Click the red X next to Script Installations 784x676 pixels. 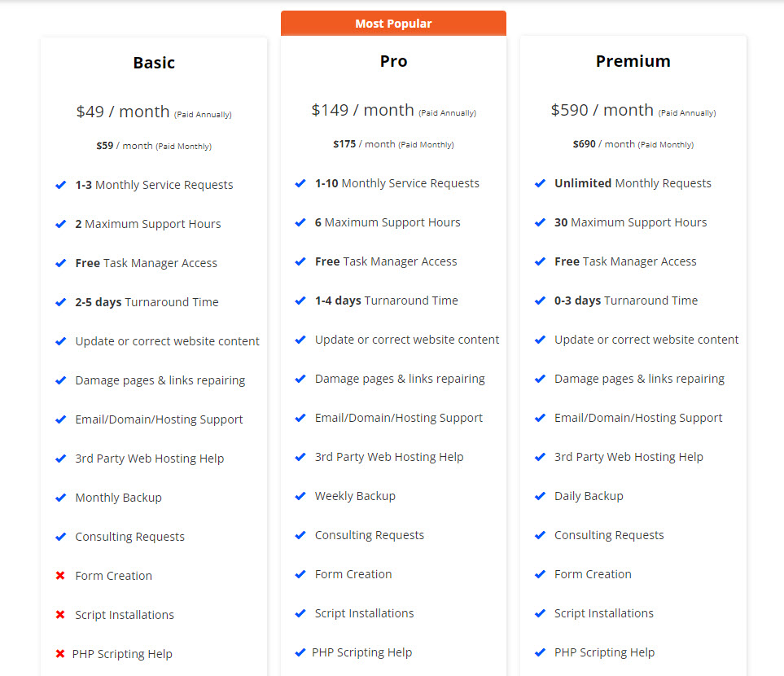coord(60,614)
